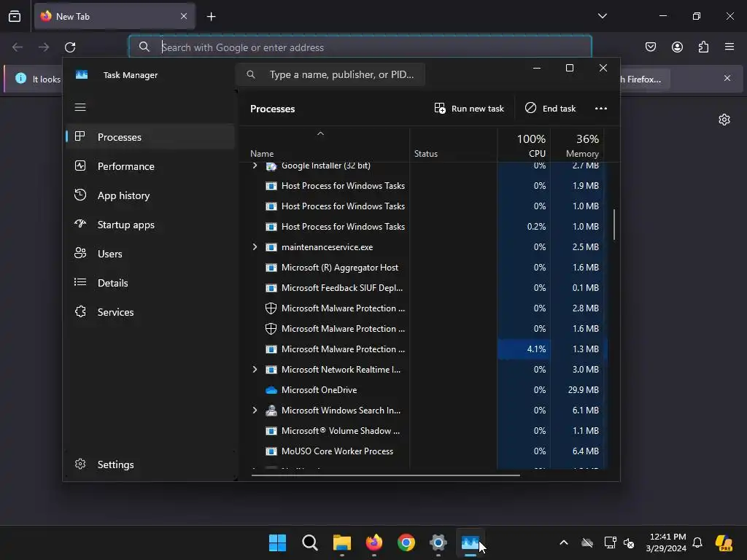
Task: Sort by Memory column header
Action: 577,145
